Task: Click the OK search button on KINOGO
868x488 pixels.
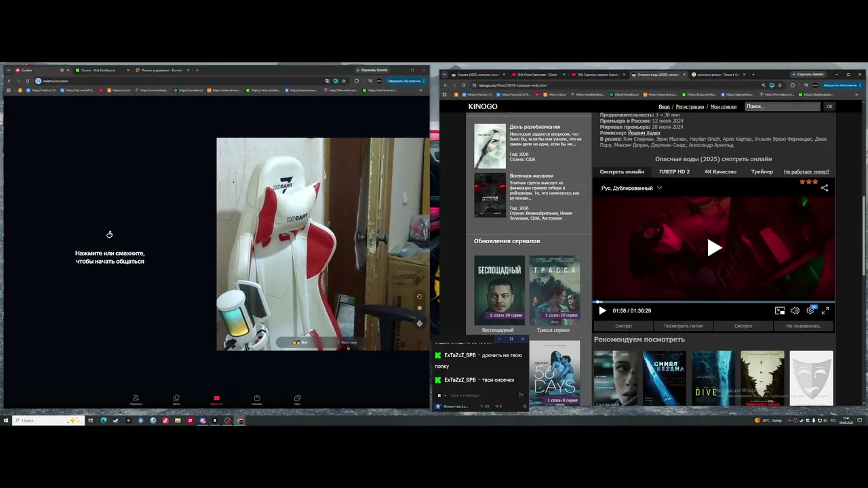Action: (x=829, y=106)
